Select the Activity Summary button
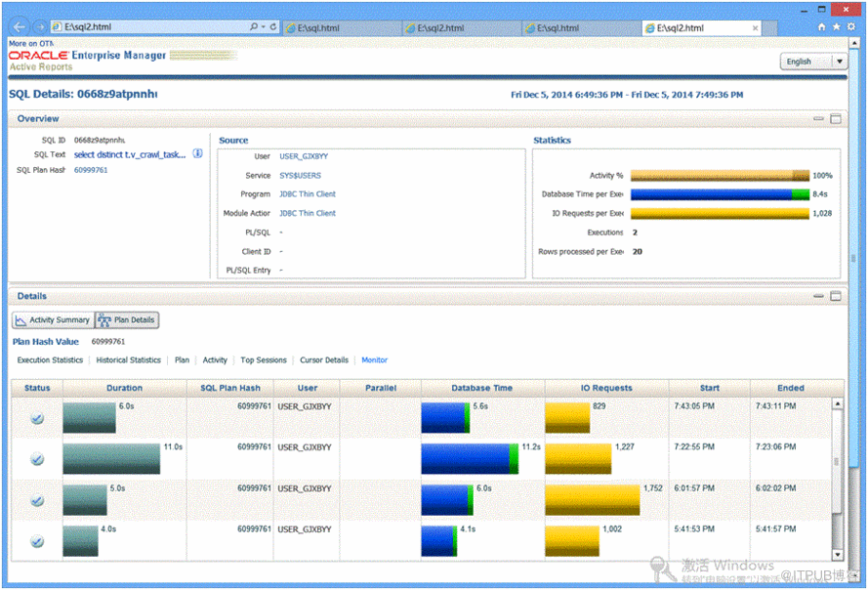 click(x=53, y=320)
